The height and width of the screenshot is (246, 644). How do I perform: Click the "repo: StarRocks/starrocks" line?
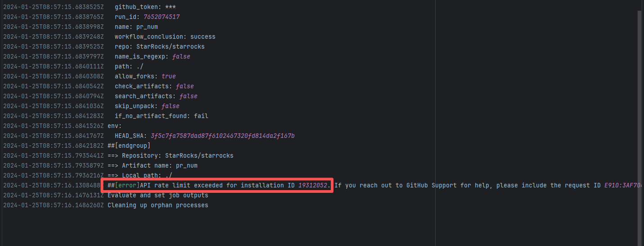(x=159, y=46)
